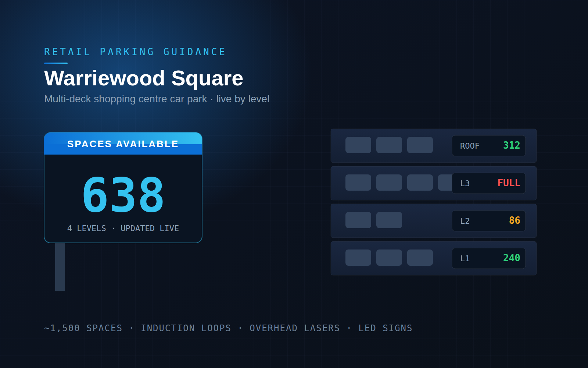This screenshot has height=368, width=588.
Task: Open the L1 level badge
Action: 489,258
